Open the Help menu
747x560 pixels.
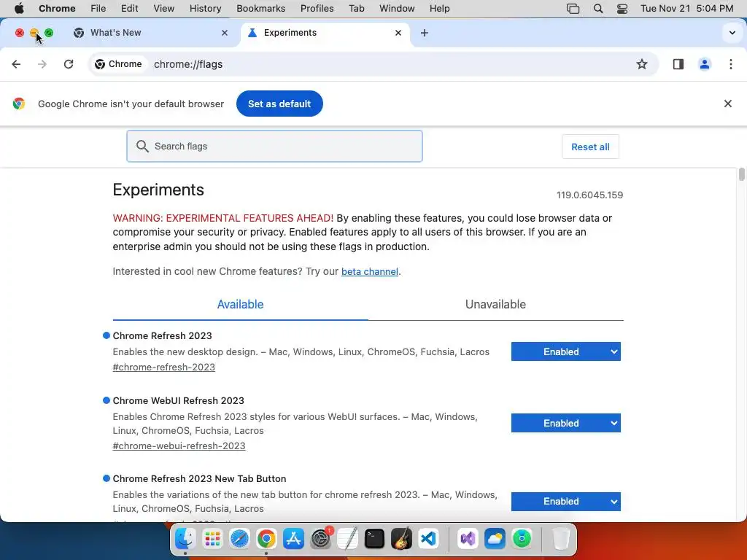click(439, 9)
